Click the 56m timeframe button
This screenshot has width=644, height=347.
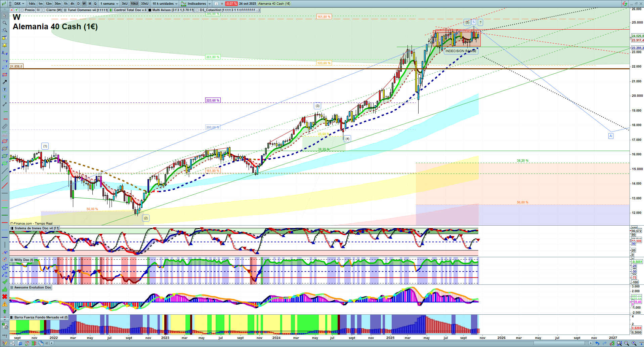pyautogui.click(x=58, y=4)
